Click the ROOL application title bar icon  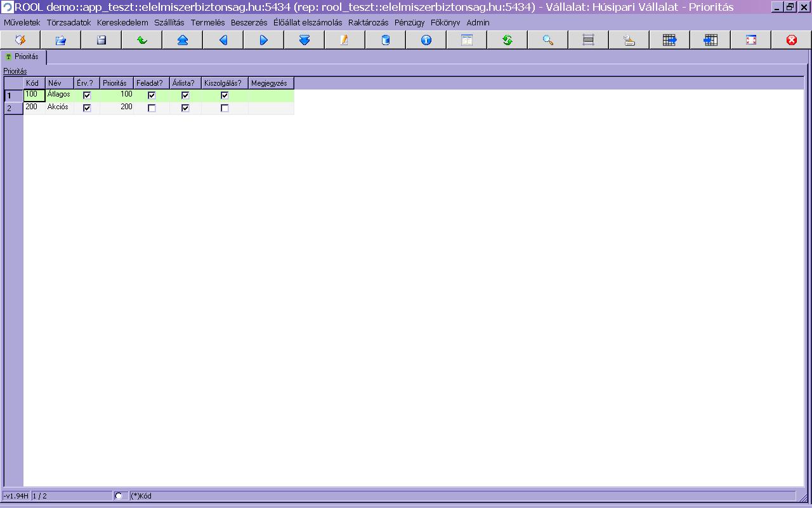pyautogui.click(x=8, y=7)
